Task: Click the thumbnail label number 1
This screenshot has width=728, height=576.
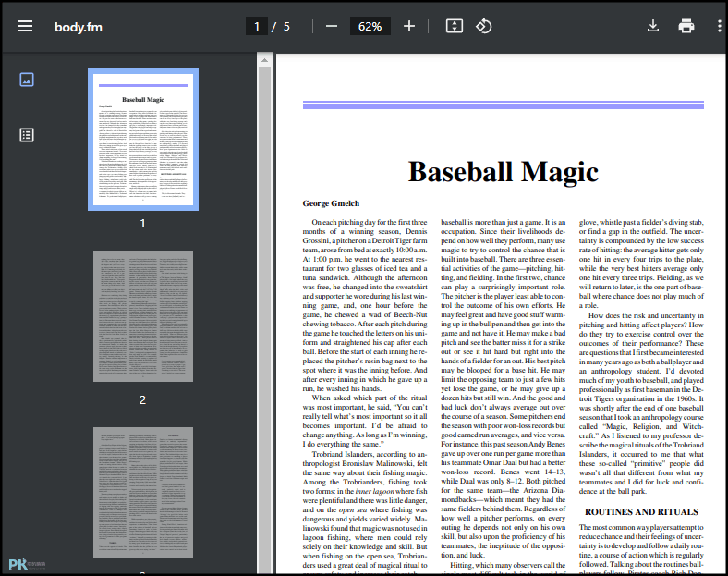Action: [142, 224]
